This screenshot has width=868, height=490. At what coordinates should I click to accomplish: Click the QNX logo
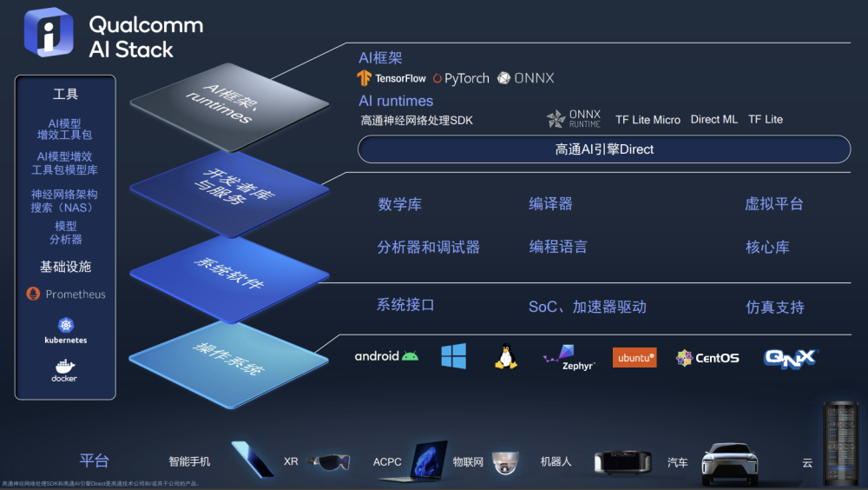click(791, 359)
